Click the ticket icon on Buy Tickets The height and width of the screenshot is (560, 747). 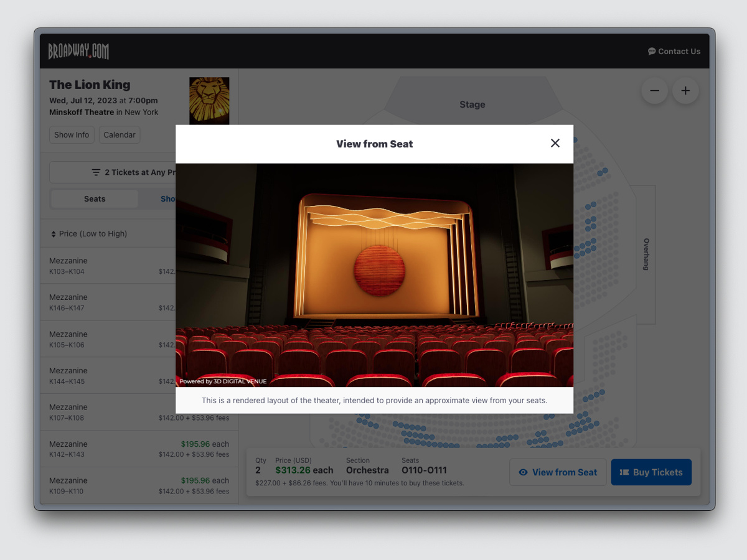[624, 472]
